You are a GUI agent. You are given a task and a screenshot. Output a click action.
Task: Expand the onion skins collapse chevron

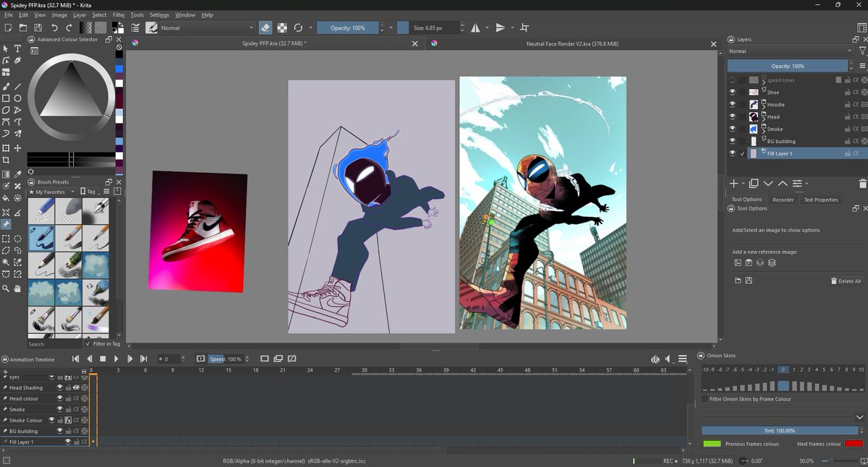(x=859, y=417)
